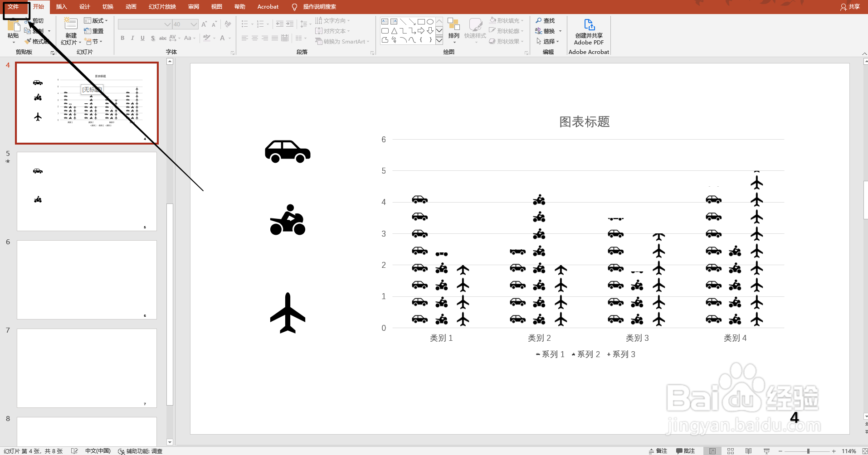Switch to the 插入 ribbon tab
Screen dimensions: 868x455
(62, 6)
